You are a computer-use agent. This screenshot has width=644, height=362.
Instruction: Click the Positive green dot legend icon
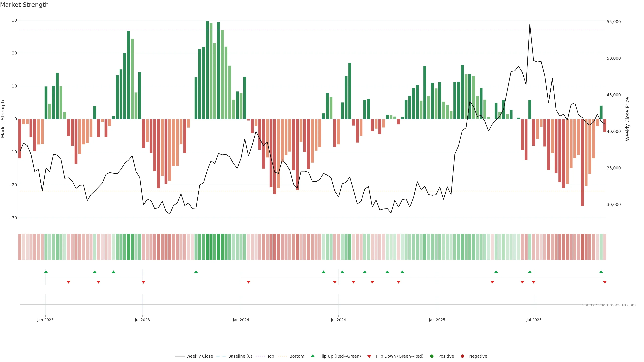(x=432, y=356)
